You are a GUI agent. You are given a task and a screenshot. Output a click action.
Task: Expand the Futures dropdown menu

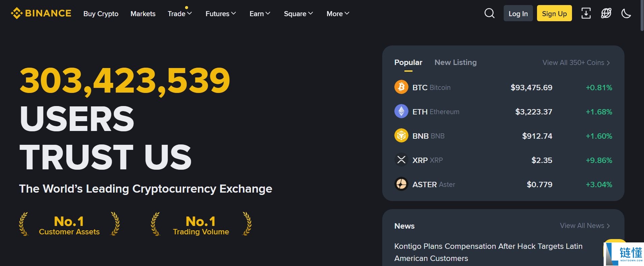pos(221,13)
